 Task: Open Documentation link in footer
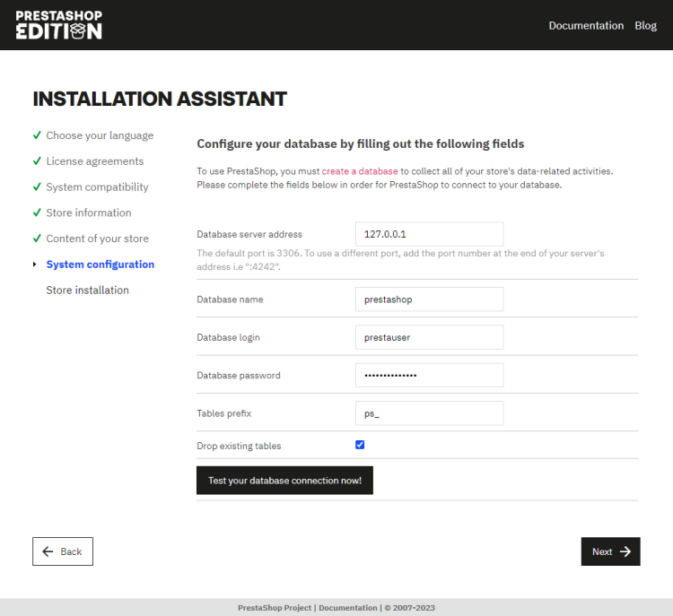tap(347, 608)
